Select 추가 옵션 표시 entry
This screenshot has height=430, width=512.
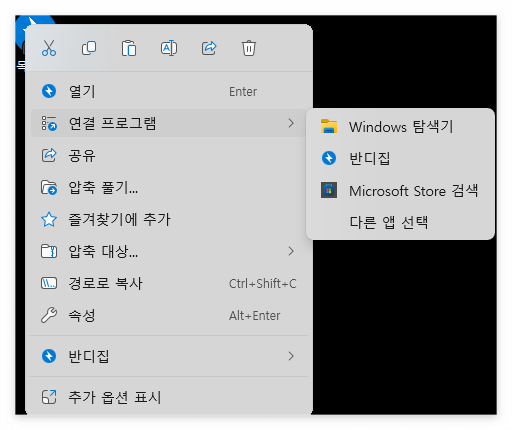coord(169,397)
